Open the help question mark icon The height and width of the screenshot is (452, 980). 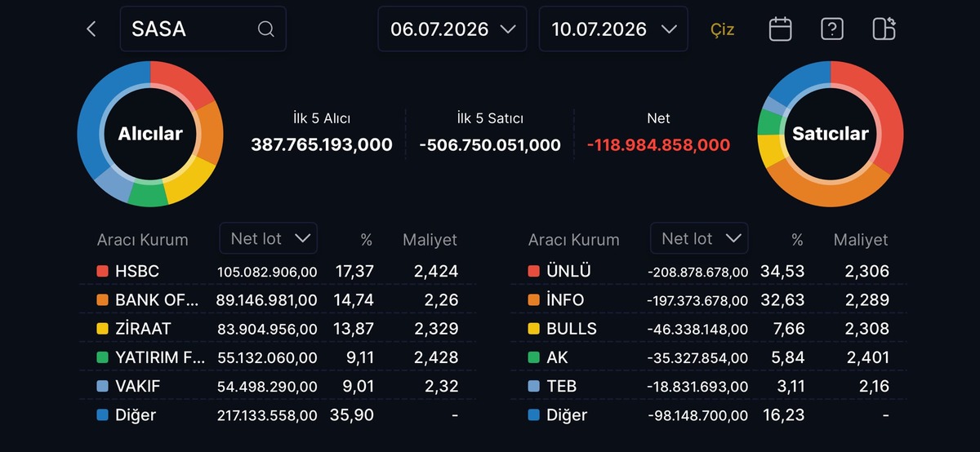pyautogui.click(x=831, y=29)
